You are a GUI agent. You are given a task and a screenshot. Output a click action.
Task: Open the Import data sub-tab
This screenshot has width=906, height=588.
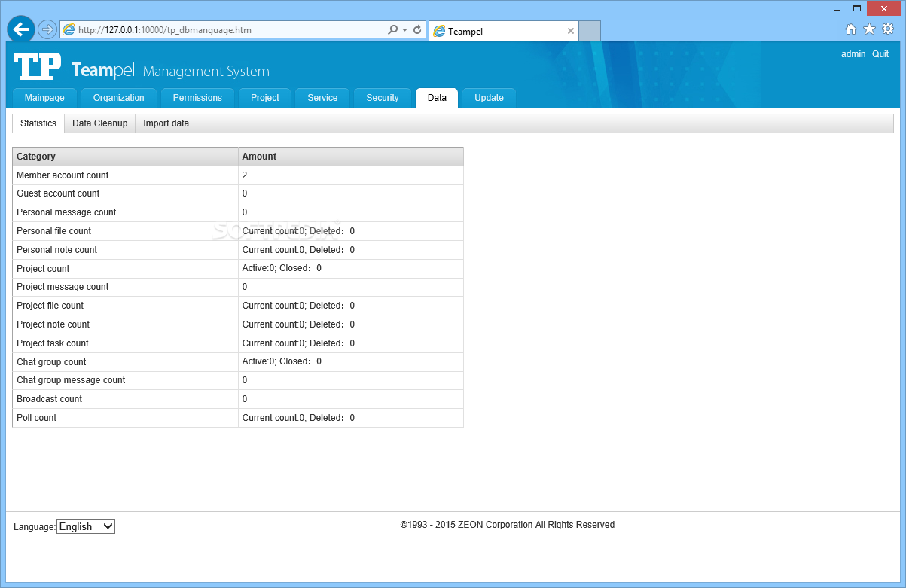166,123
